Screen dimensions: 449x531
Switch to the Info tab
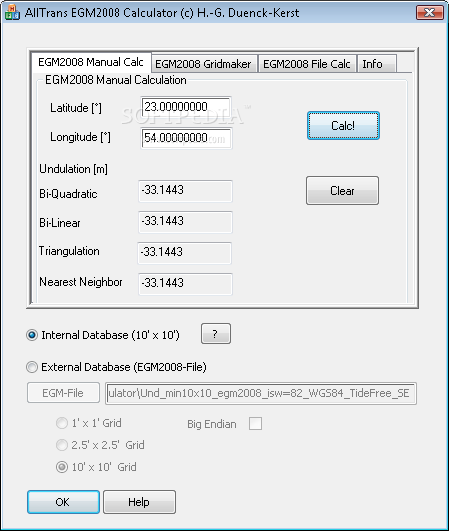click(x=376, y=64)
